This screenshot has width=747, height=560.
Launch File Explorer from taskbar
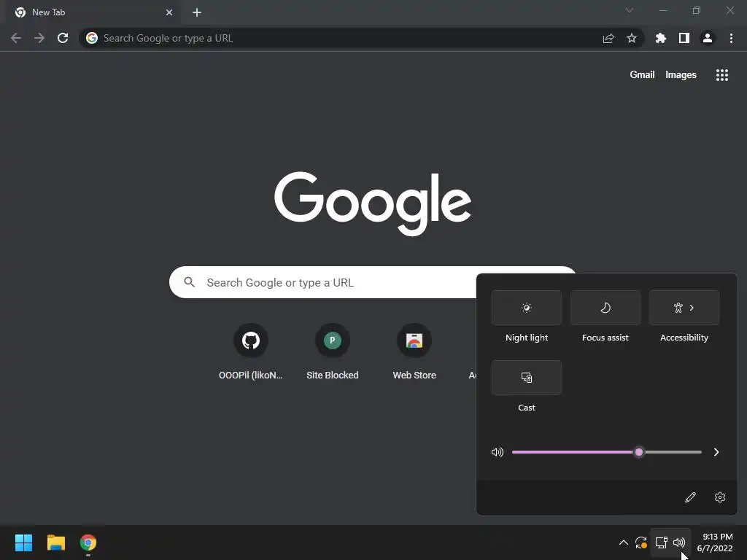pyautogui.click(x=55, y=542)
